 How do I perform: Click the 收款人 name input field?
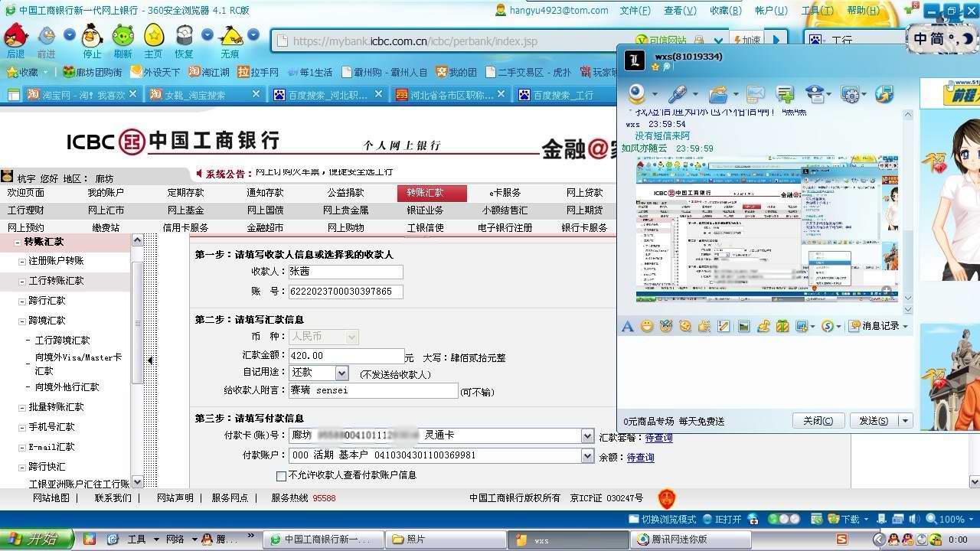pos(345,272)
